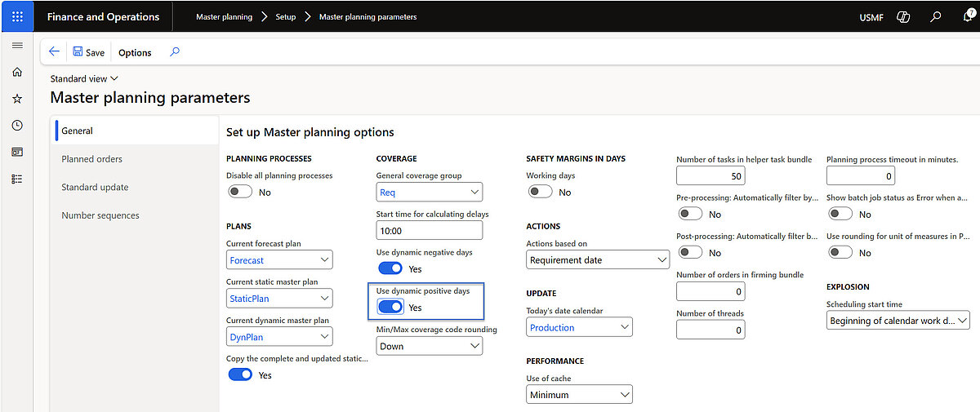The width and height of the screenshot is (980, 412).
Task: Open Current forecast plan dropdown
Action: coord(324,260)
